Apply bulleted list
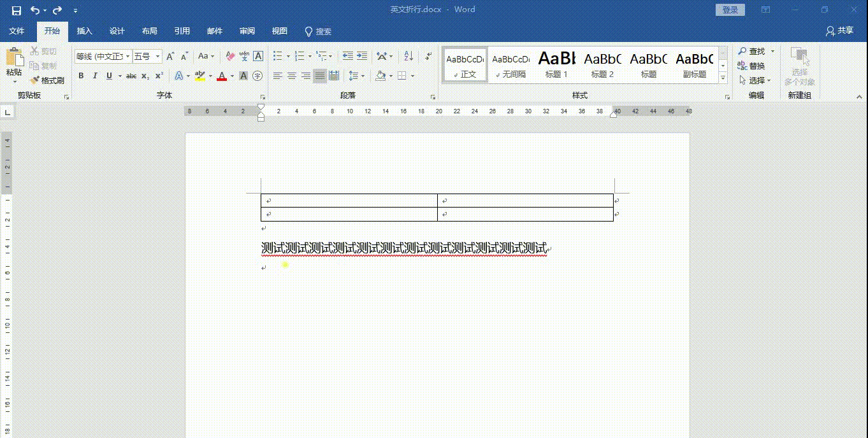This screenshot has height=438, width=868. [x=278, y=57]
